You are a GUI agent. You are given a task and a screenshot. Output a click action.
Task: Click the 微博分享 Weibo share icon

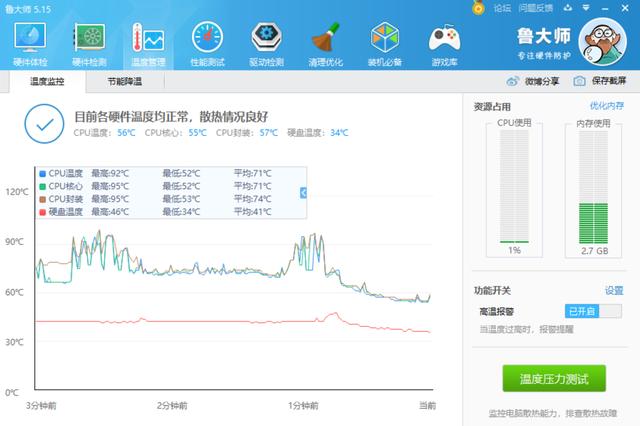pyautogui.click(x=512, y=81)
